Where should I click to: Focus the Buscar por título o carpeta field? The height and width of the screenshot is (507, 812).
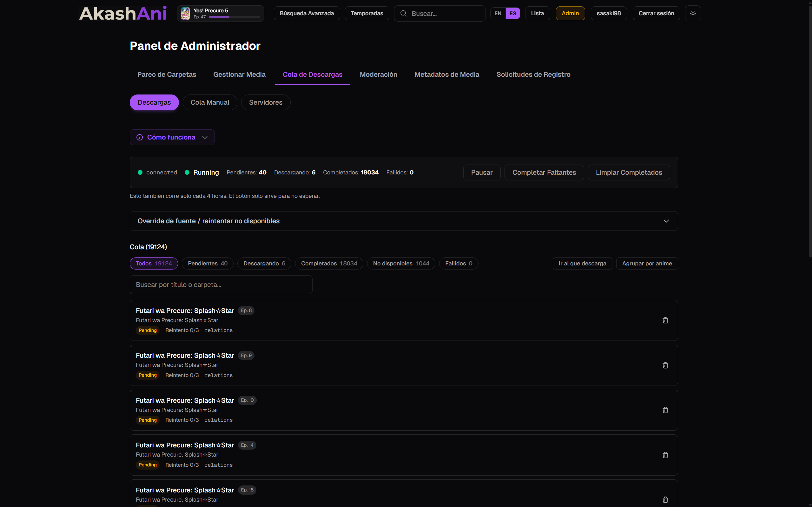pyautogui.click(x=221, y=285)
